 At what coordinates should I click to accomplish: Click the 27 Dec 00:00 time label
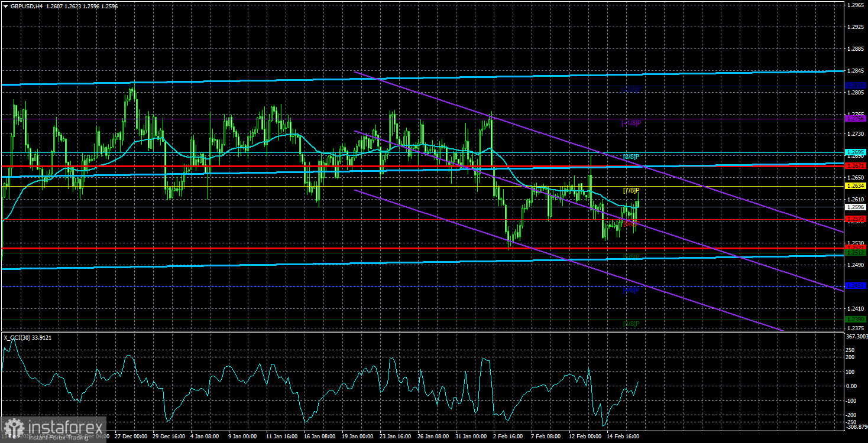[x=131, y=437]
